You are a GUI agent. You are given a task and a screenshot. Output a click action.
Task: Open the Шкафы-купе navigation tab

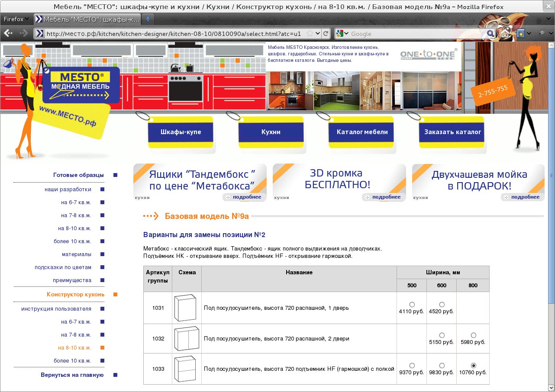181,132
